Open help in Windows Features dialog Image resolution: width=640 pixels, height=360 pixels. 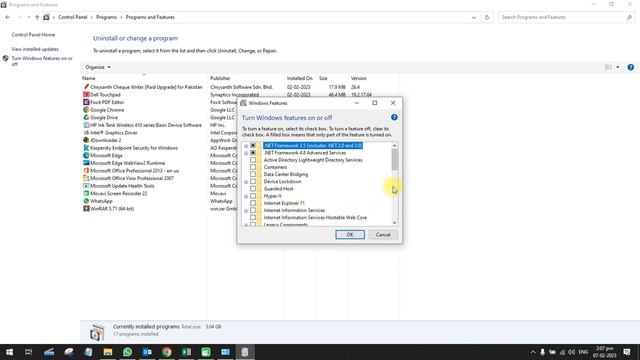(x=394, y=117)
